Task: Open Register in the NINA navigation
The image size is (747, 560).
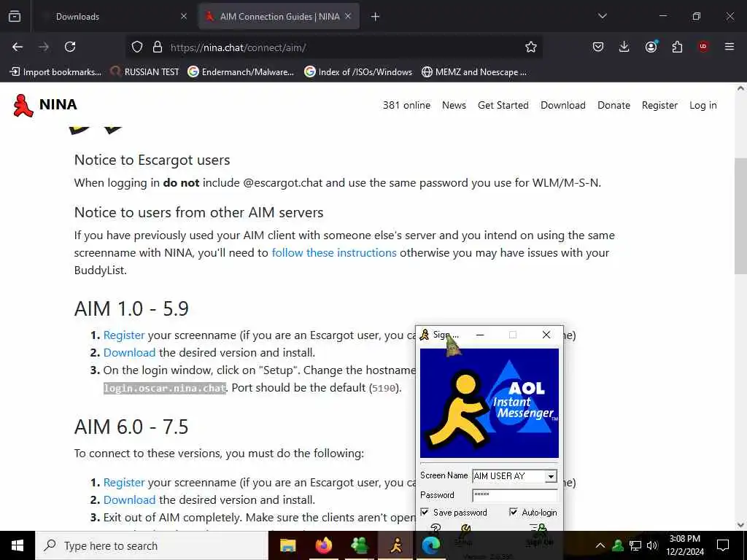Action: 659,105
